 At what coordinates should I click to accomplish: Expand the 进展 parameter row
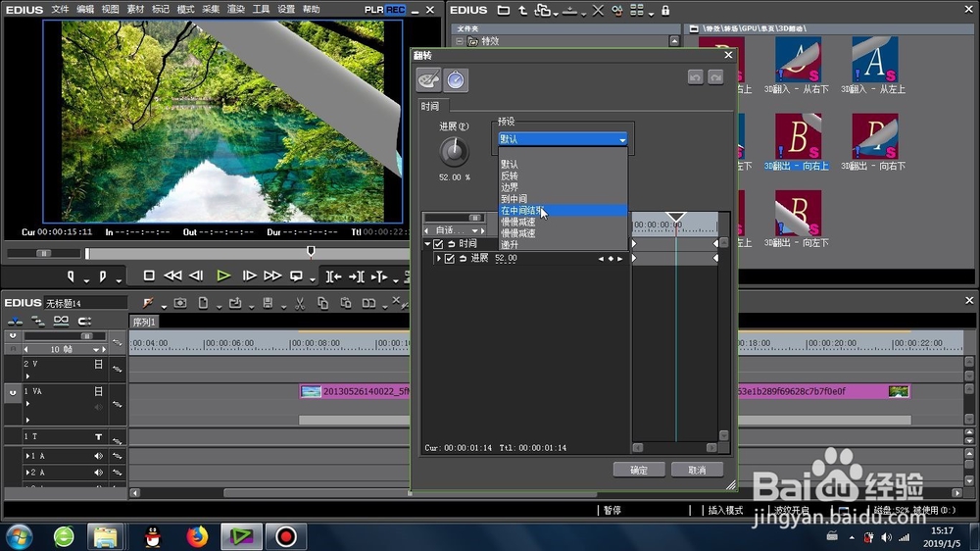coord(439,258)
